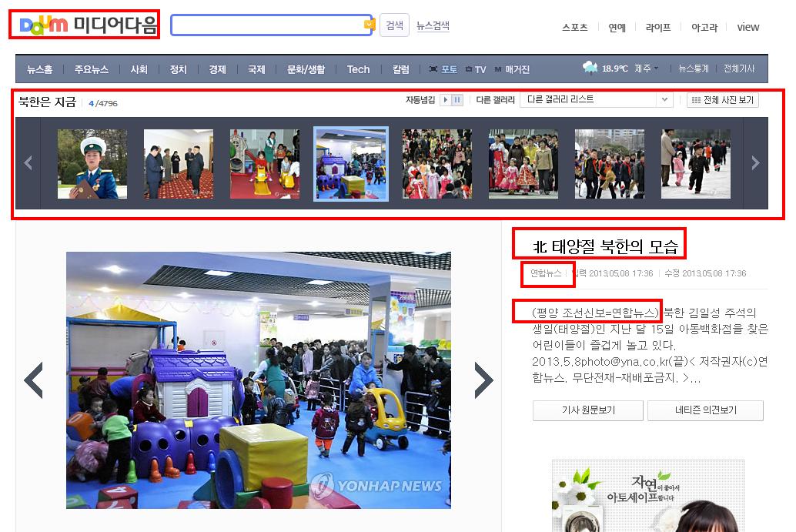Select the thumbnail of officials on red carpet
Image resolution: width=796 pixels, height=532 pixels.
coord(179,164)
